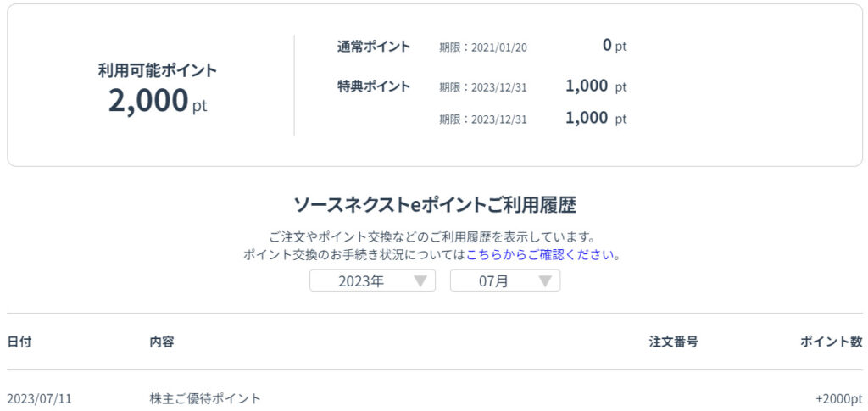Image resolution: width=868 pixels, height=411 pixels.
Task: Click the 通常ポイント label
Action: tap(373, 47)
